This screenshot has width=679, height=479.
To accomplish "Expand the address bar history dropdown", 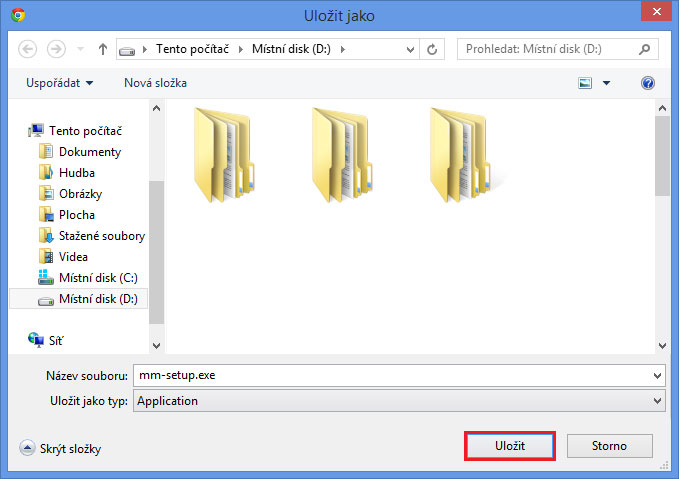I will pyautogui.click(x=410, y=49).
